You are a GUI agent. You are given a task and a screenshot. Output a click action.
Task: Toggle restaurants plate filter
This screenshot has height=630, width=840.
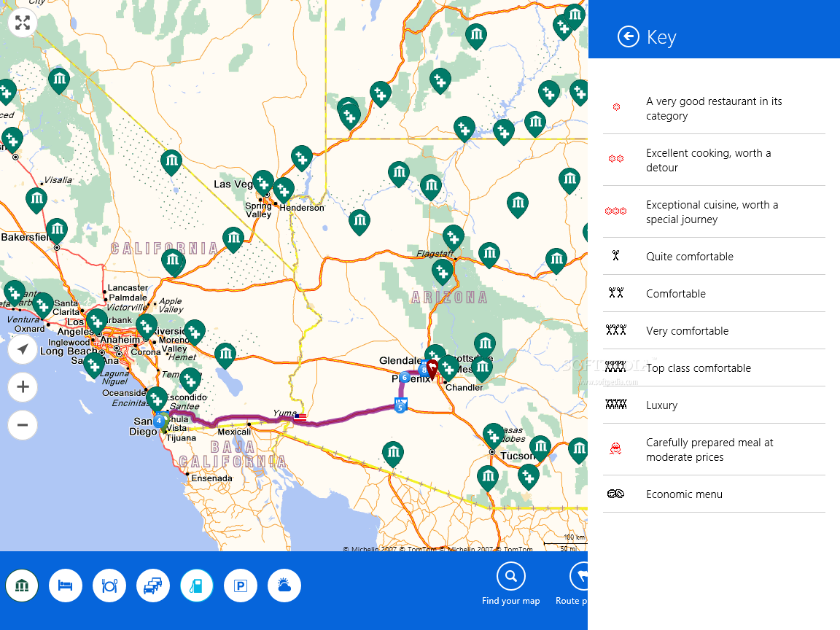[x=109, y=586]
